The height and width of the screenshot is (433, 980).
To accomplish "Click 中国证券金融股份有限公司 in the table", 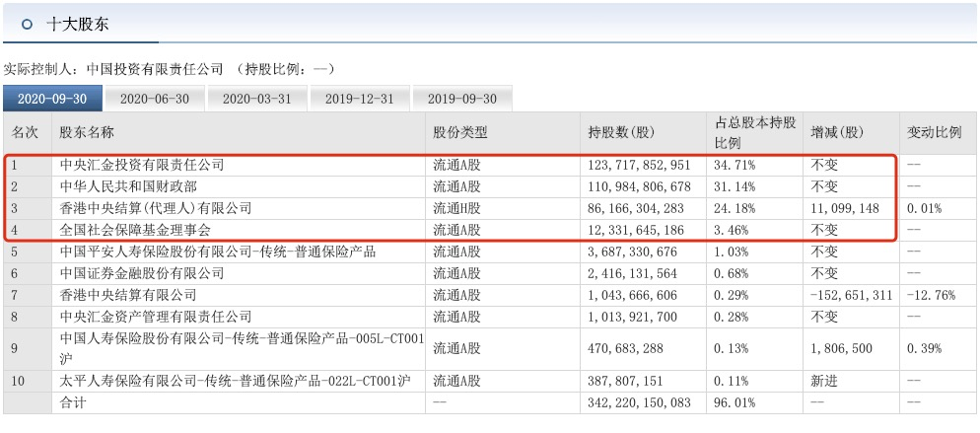I will [142, 273].
